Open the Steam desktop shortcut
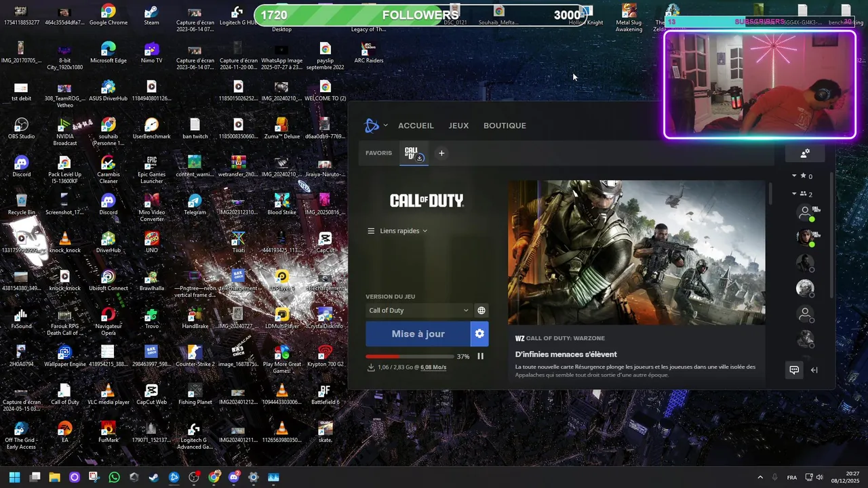The height and width of the screenshot is (488, 868). pyautogui.click(x=152, y=16)
